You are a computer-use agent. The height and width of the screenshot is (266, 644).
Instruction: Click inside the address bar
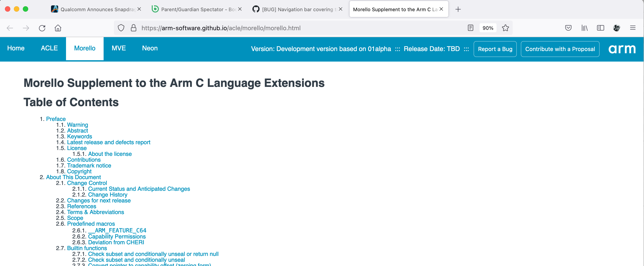point(275,28)
